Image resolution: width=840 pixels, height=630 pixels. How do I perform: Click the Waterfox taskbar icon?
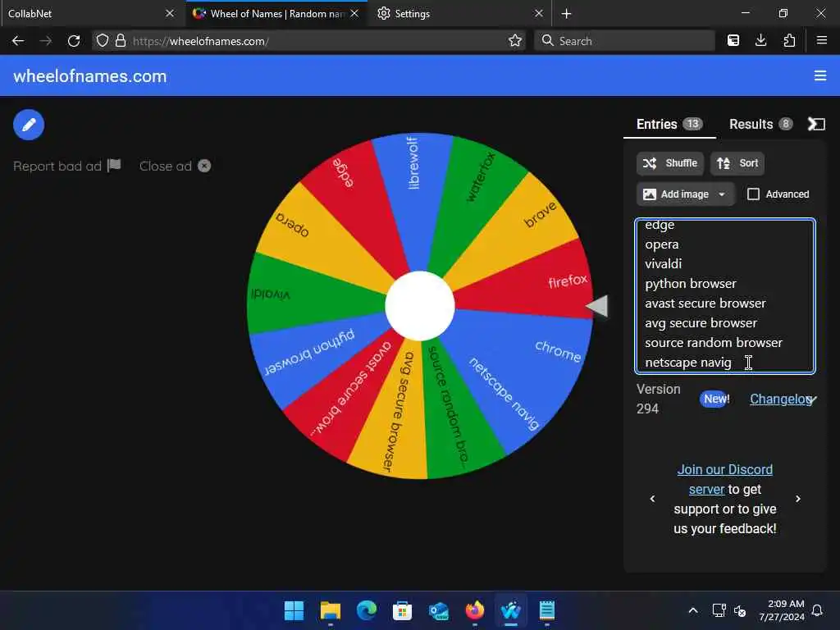click(x=510, y=610)
